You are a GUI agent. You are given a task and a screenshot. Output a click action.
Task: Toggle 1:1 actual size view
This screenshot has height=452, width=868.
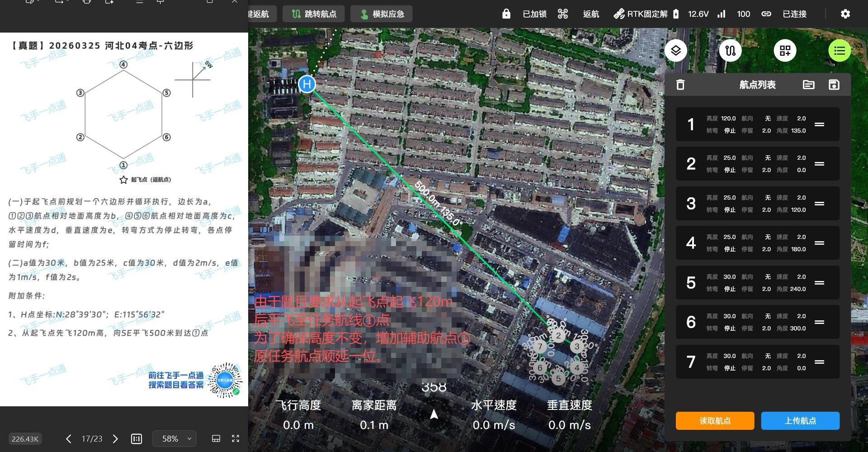click(136, 438)
